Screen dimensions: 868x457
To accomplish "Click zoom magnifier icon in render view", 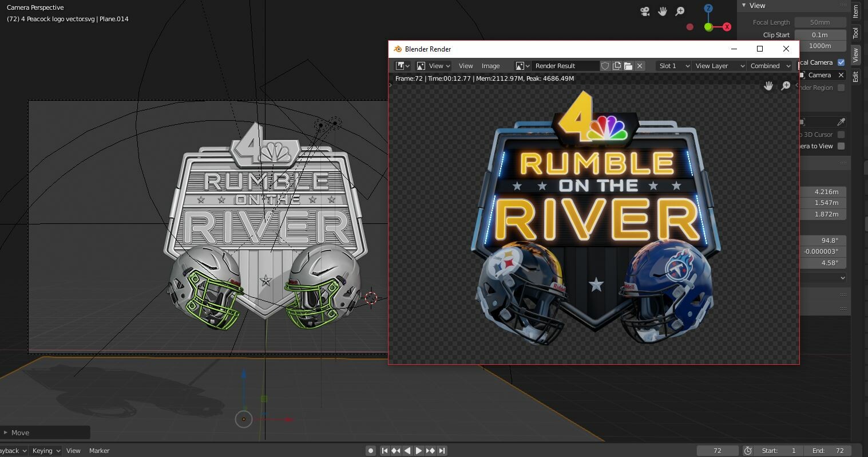I will coord(786,86).
